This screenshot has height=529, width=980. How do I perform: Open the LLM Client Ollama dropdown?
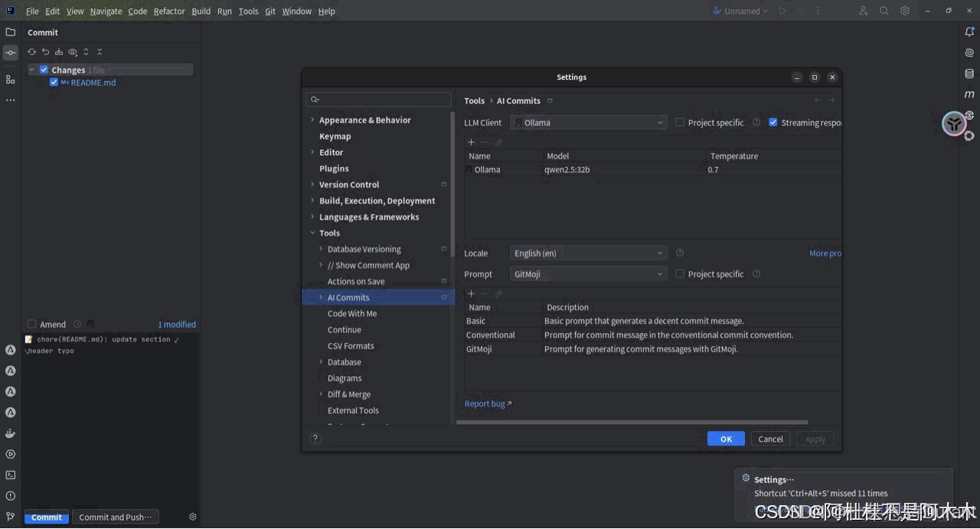click(x=588, y=122)
